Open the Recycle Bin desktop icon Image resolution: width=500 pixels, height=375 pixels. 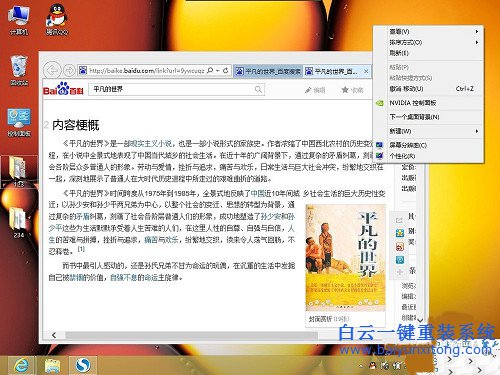pos(19,70)
